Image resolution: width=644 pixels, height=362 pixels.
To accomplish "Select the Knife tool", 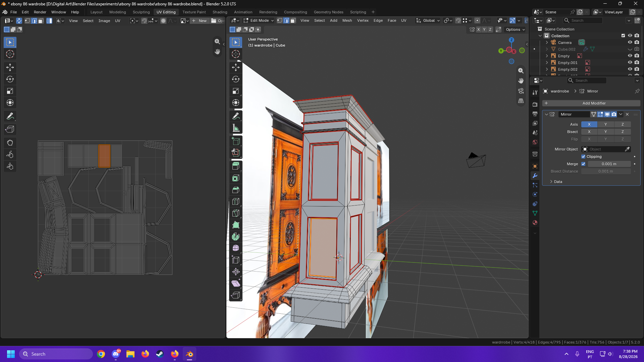I will coord(236,213).
